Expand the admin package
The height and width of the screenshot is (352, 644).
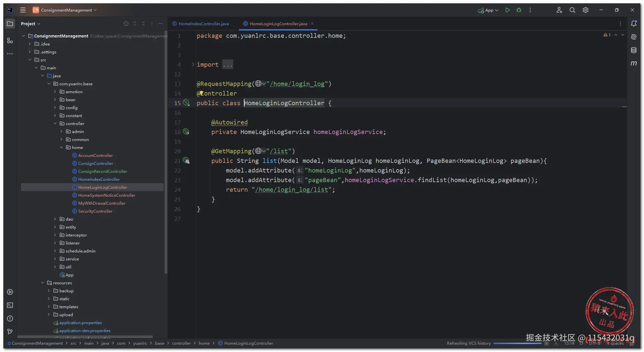pyautogui.click(x=61, y=131)
